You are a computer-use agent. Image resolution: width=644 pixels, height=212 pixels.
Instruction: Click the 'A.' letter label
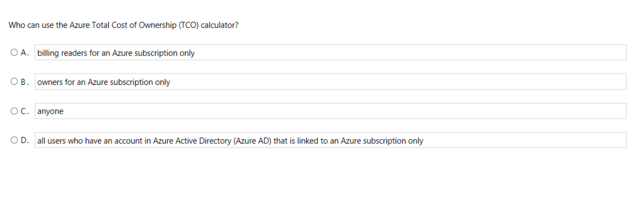click(x=25, y=53)
